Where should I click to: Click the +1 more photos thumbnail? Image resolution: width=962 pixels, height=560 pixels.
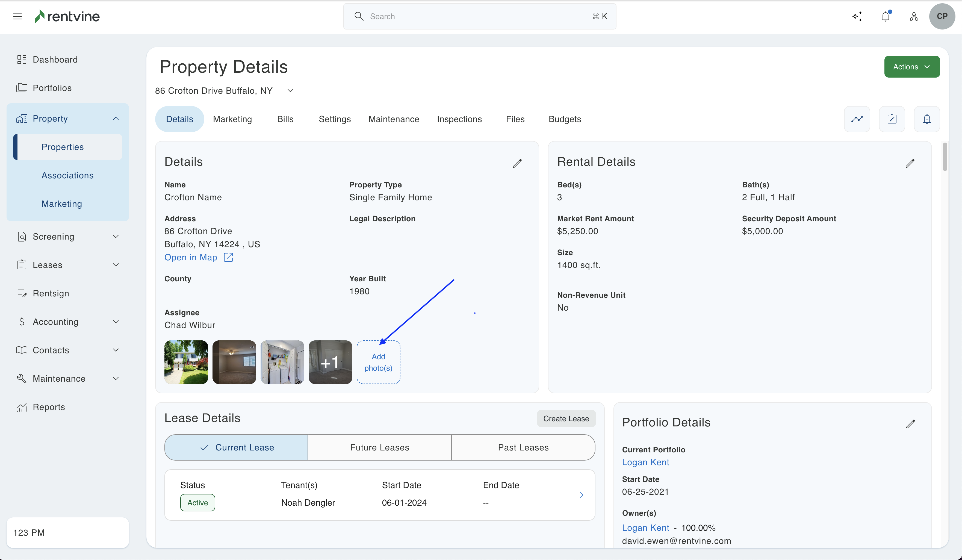[330, 362]
